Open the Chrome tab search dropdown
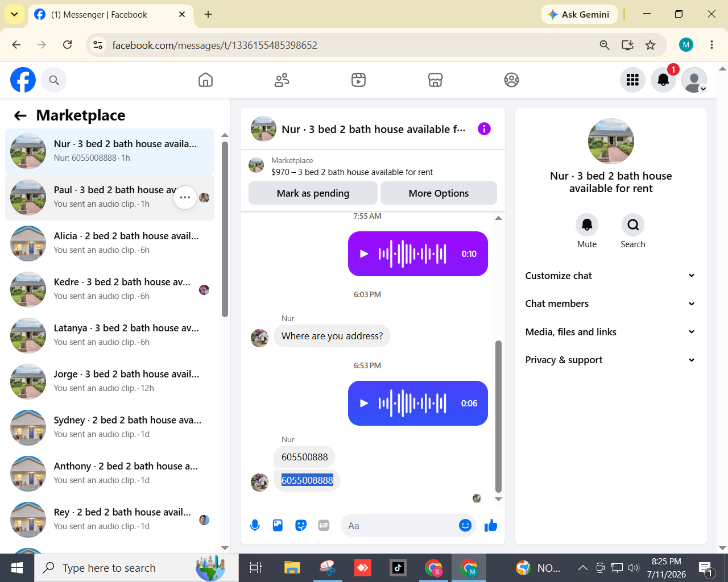The image size is (728, 582). point(14,14)
